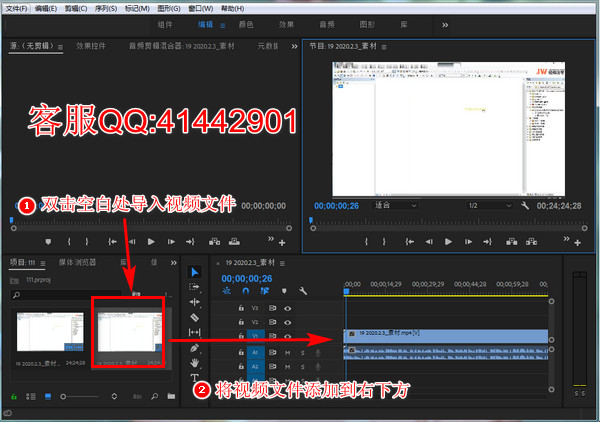600x422 pixels.
Task: Open Project panel menu next to 项目: 111
Action: [x=43, y=263]
